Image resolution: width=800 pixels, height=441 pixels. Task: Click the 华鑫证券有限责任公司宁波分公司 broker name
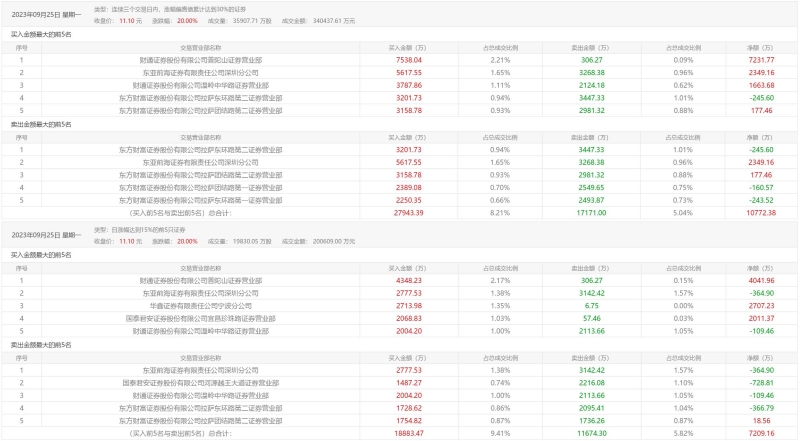pyautogui.click(x=201, y=304)
